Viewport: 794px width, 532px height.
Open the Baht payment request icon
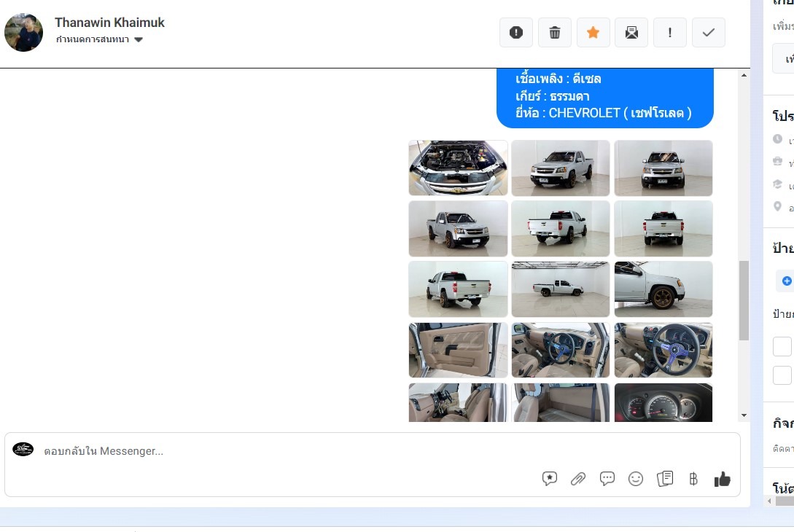pos(693,479)
